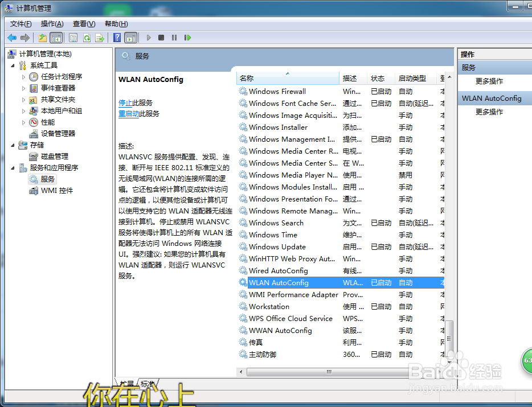Expand the 本地用户和组 node
This screenshot has height=407, width=532.
tap(23, 111)
